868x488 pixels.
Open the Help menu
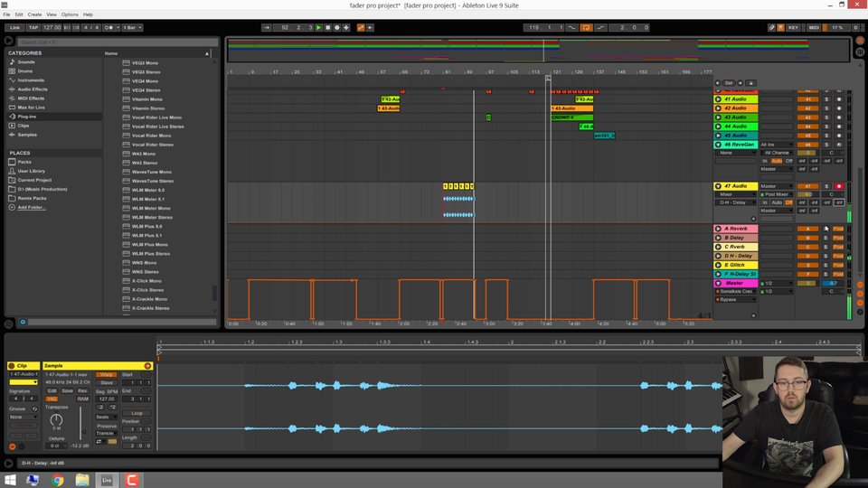pos(88,14)
